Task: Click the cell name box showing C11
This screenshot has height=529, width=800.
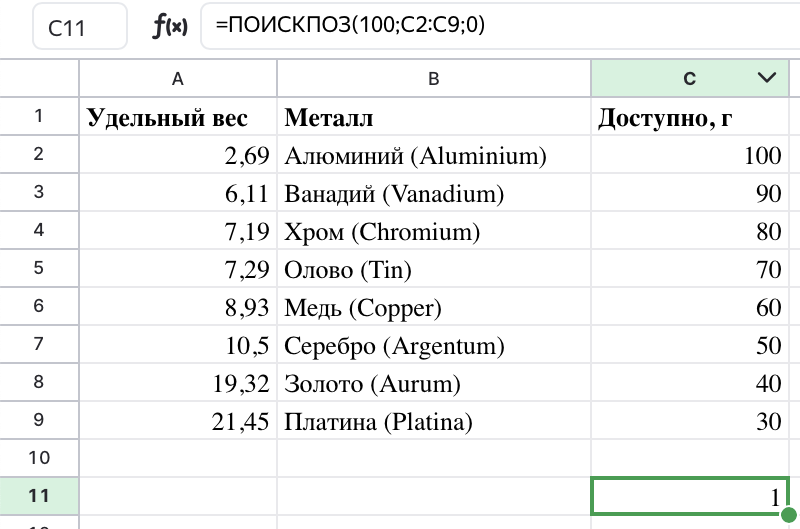Action: tap(80, 27)
